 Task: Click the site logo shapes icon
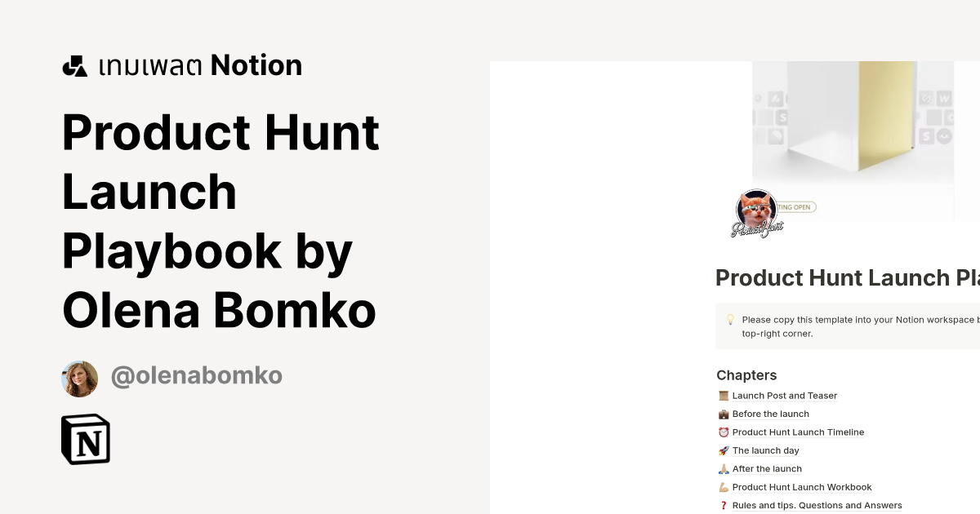[x=74, y=64]
